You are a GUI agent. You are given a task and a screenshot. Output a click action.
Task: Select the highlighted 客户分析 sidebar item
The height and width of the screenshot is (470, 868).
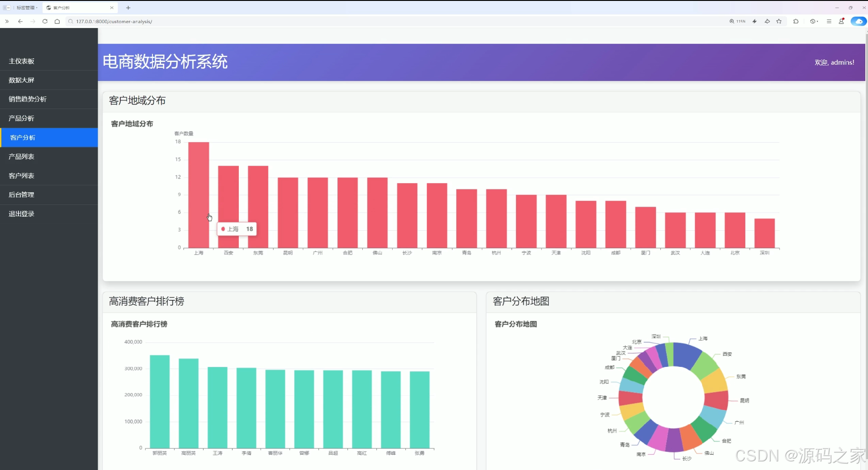pyautogui.click(x=49, y=138)
